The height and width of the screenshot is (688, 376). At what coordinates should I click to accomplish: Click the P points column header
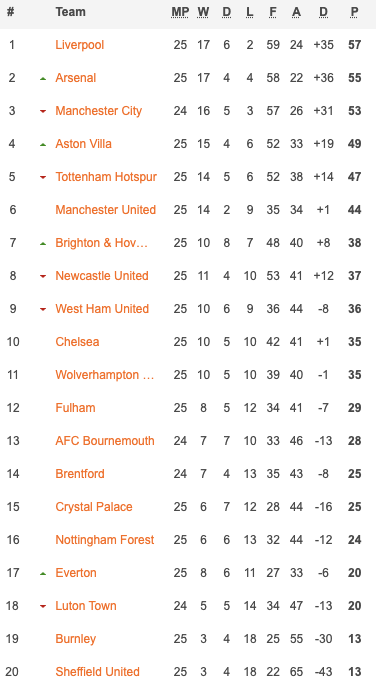click(355, 12)
